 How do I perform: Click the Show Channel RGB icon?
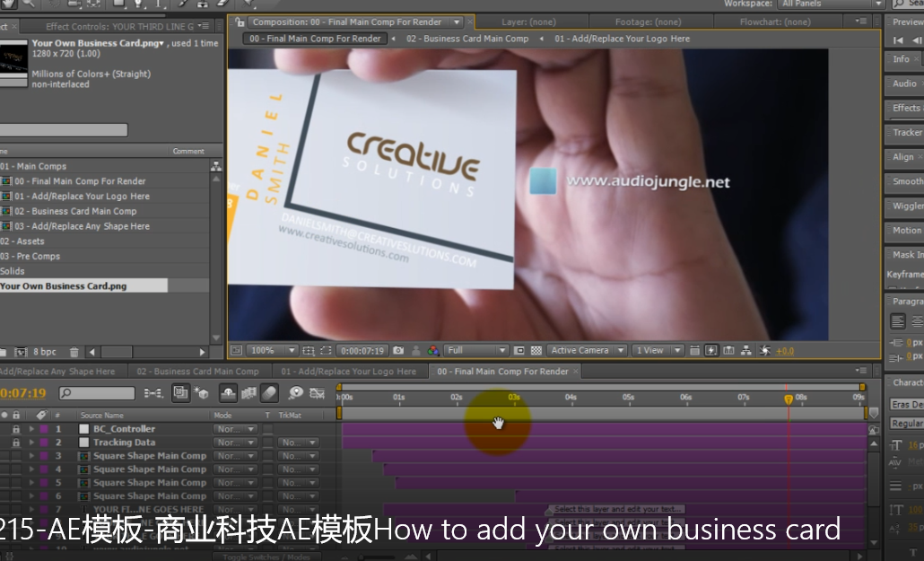coord(433,350)
